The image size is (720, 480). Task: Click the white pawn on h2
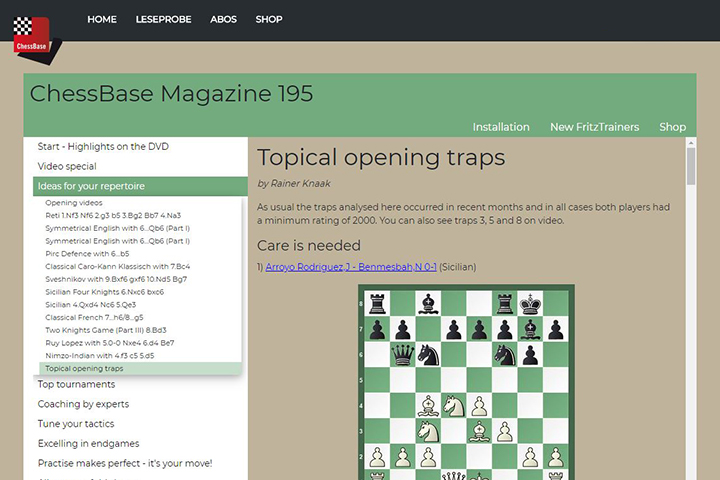tap(556, 457)
